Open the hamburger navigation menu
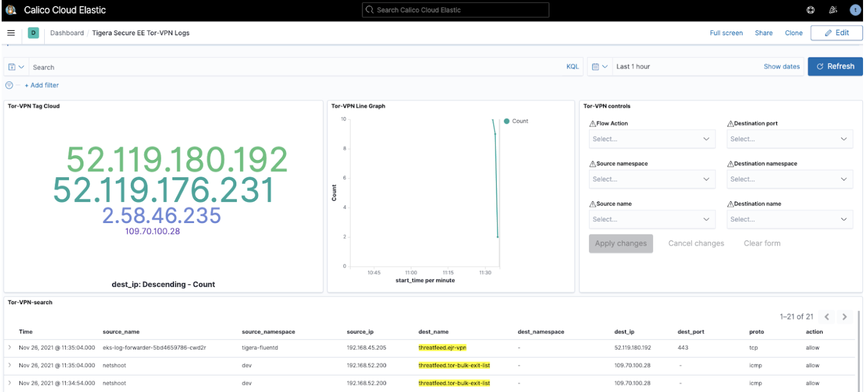 pos(11,33)
